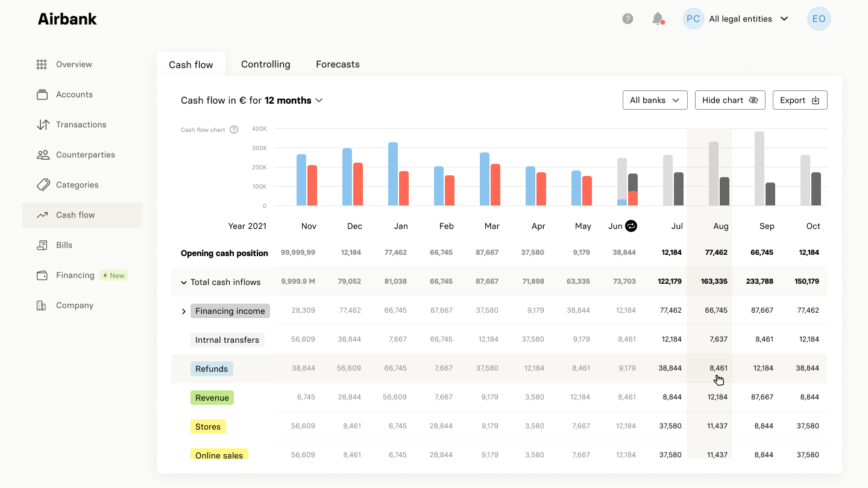This screenshot has width=868, height=488.
Task: Collapse the Total cash inflows row
Action: (x=184, y=281)
